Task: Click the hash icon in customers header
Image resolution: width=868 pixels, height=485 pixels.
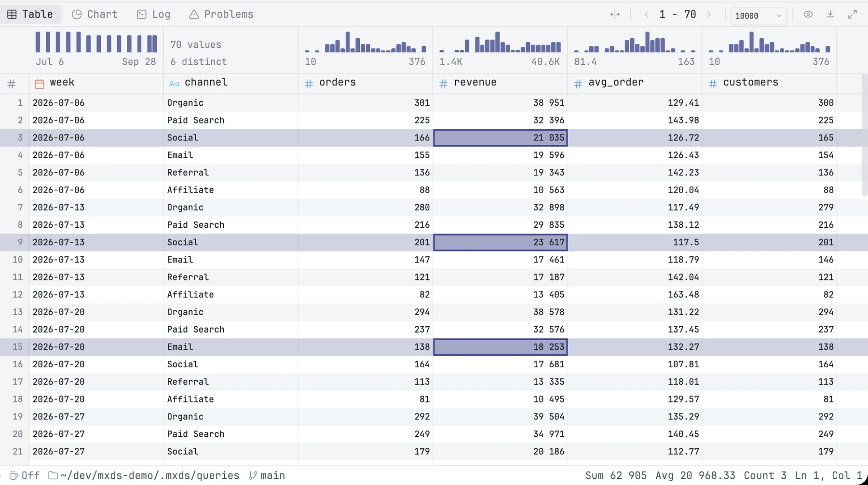Action: [x=713, y=84]
